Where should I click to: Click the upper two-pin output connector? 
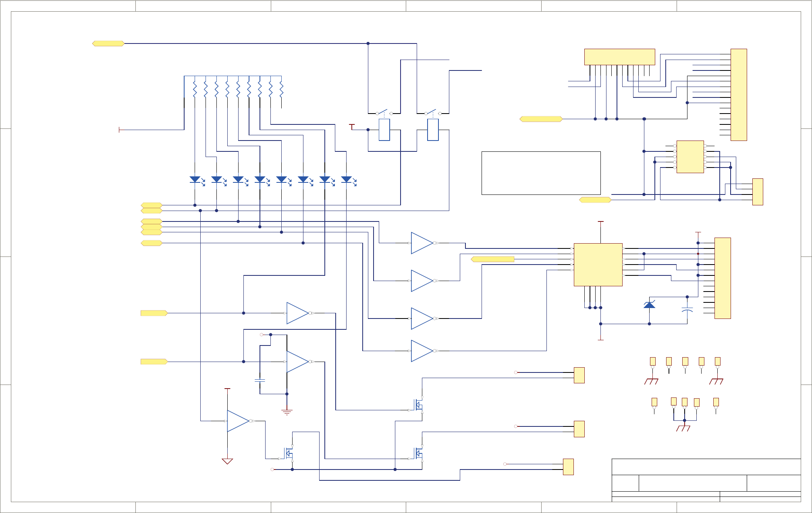point(579,375)
